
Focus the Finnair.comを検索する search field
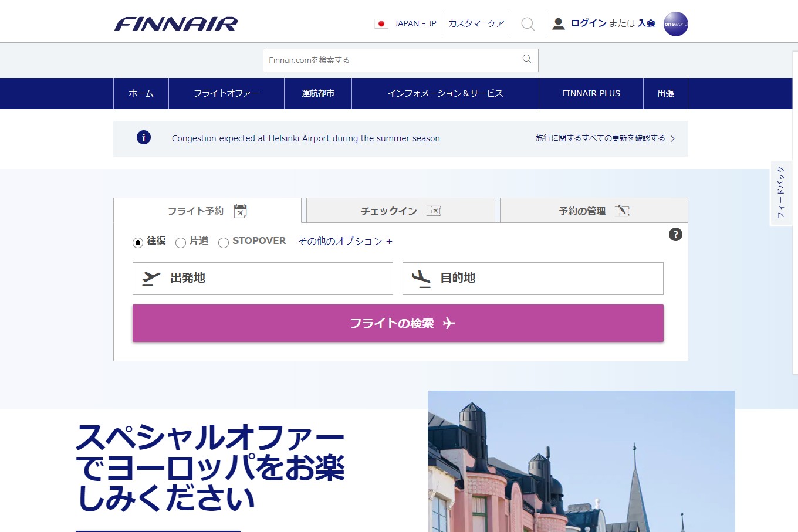tap(401, 60)
